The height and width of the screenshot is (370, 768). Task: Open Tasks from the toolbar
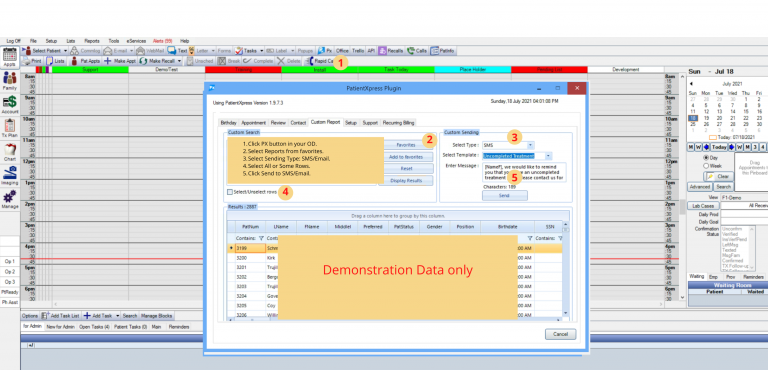point(246,50)
